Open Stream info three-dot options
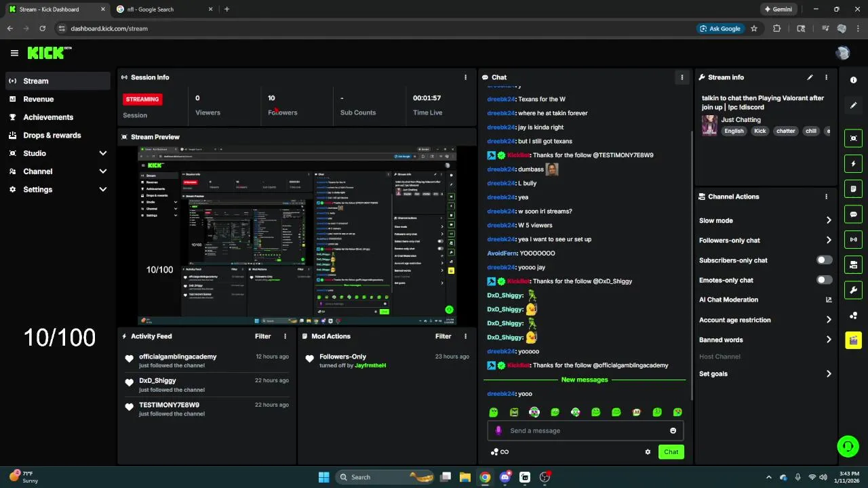The height and width of the screenshot is (488, 868). 826,77
